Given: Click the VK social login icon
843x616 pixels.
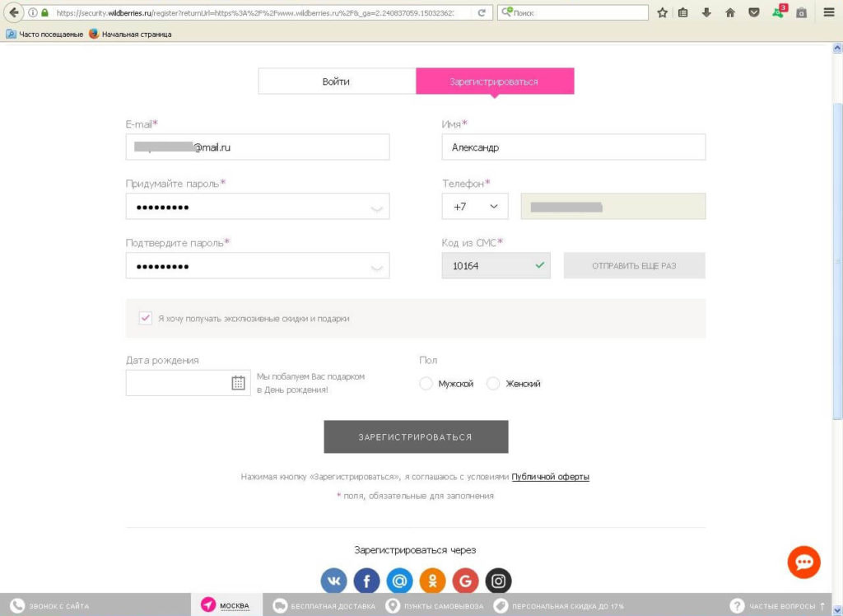Looking at the screenshot, I should (x=333, y=581).
